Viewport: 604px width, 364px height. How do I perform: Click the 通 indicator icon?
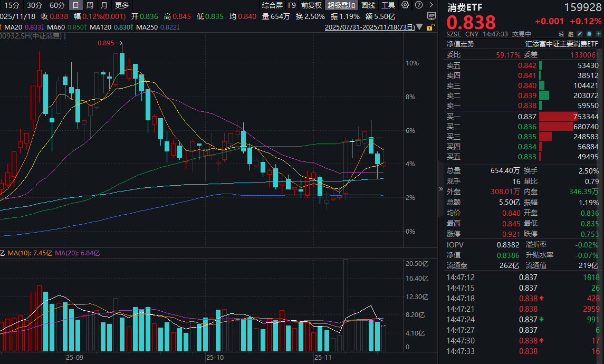click(561, 34)
